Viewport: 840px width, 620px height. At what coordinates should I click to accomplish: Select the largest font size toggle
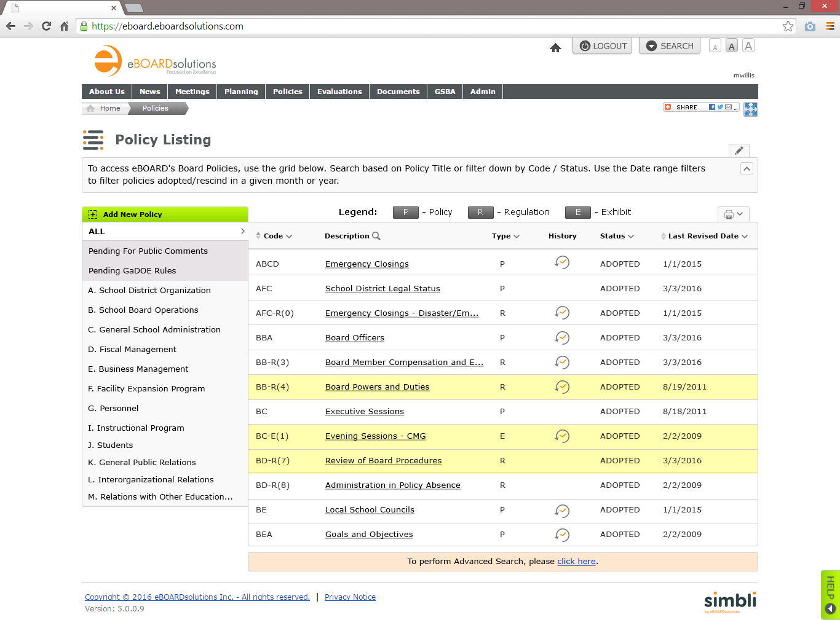point(748,45)
